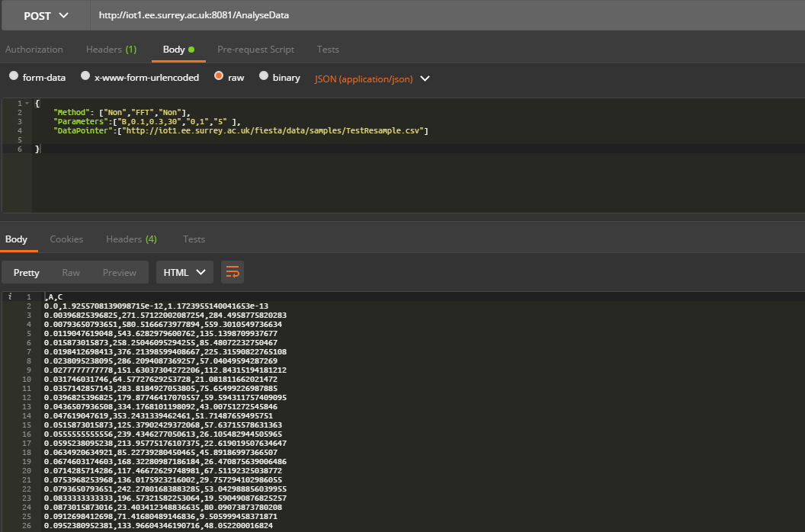Open the POST method dropdown
805x532 pixels.
47,16
